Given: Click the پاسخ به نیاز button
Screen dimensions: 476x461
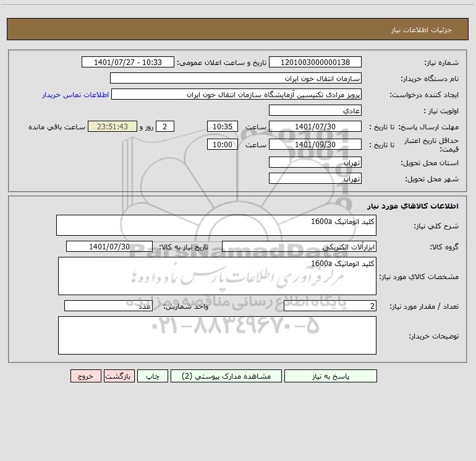Looking at the screenshot, I should pyautogui.click(x=331, y=376).
